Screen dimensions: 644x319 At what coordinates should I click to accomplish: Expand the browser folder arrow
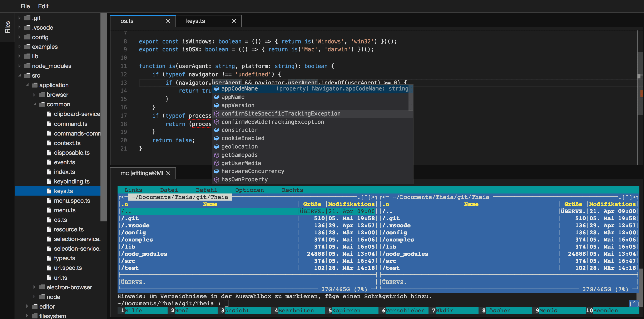[34, 95]
